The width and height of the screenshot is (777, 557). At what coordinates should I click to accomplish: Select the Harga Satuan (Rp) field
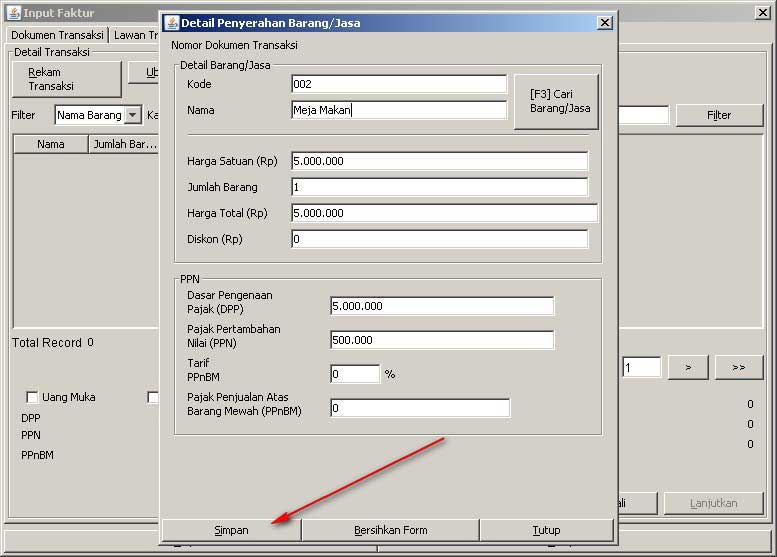(x=440, y=161)
